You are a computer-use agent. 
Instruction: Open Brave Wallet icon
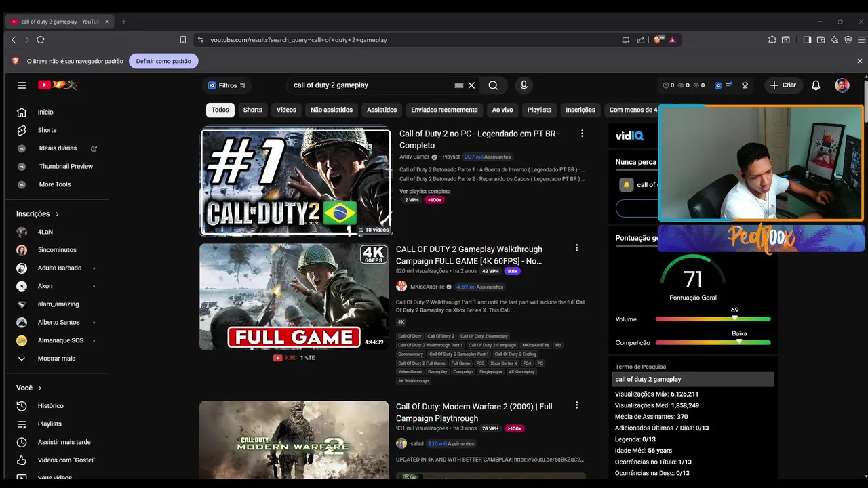coord(821,40)
